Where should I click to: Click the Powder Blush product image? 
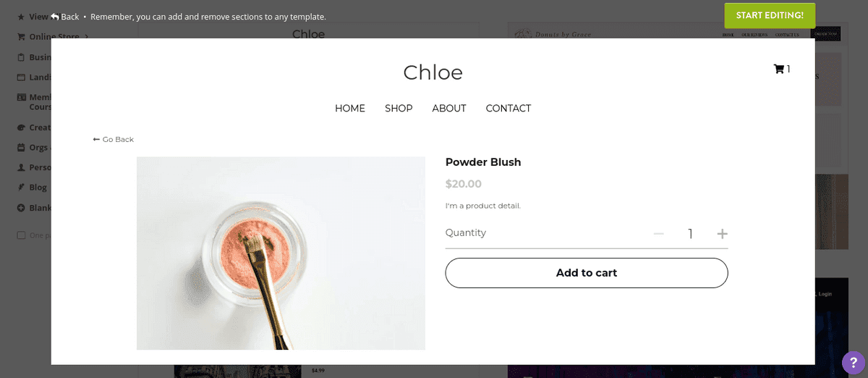tap(281, 253)
